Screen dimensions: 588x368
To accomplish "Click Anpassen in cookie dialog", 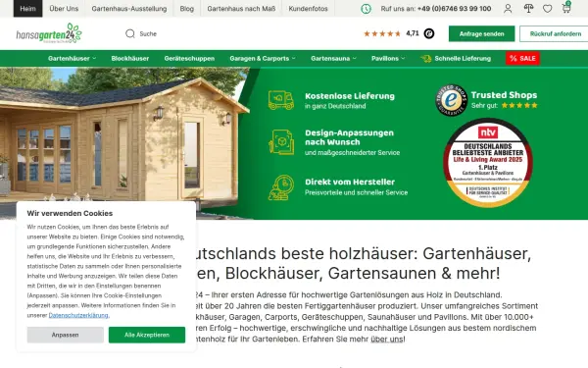I will (x=66, y=335).
